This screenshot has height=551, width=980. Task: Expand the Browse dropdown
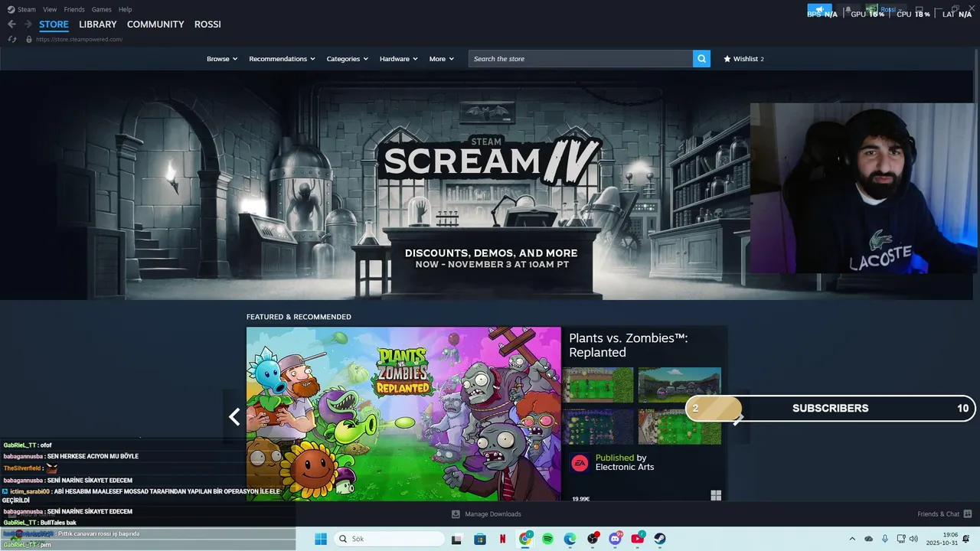[222, 59]
